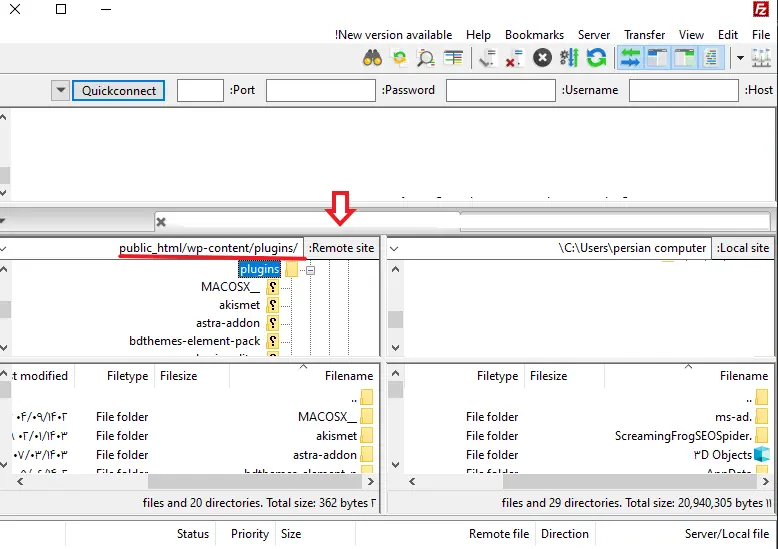
Task: Click the queue Server/Local file header
Action: tap(726, 534)
